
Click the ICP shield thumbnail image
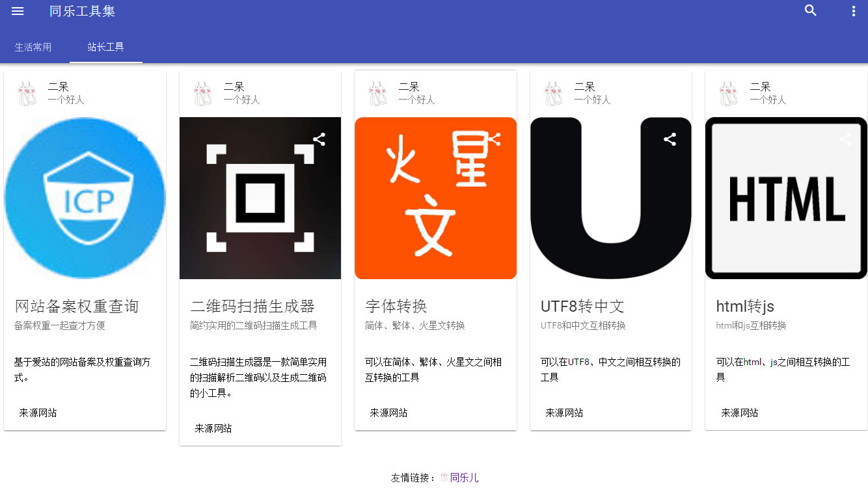(85, 198)
